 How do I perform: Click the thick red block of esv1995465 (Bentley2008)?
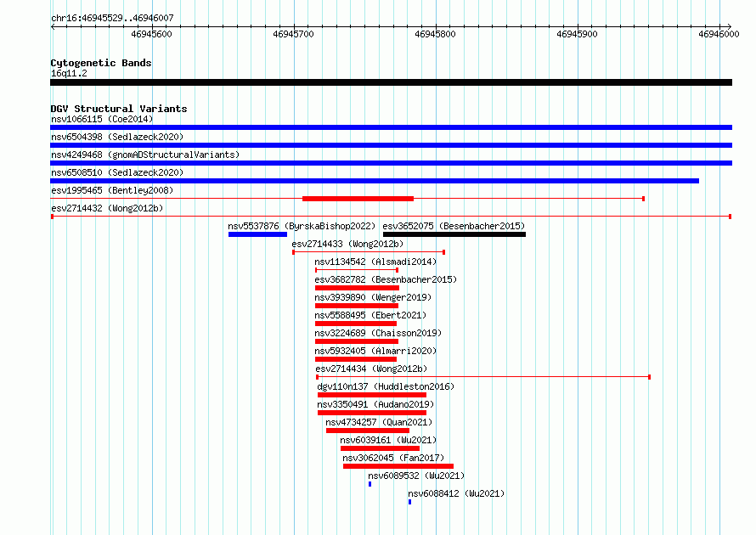pyautogui.click(x=358, y=199)
